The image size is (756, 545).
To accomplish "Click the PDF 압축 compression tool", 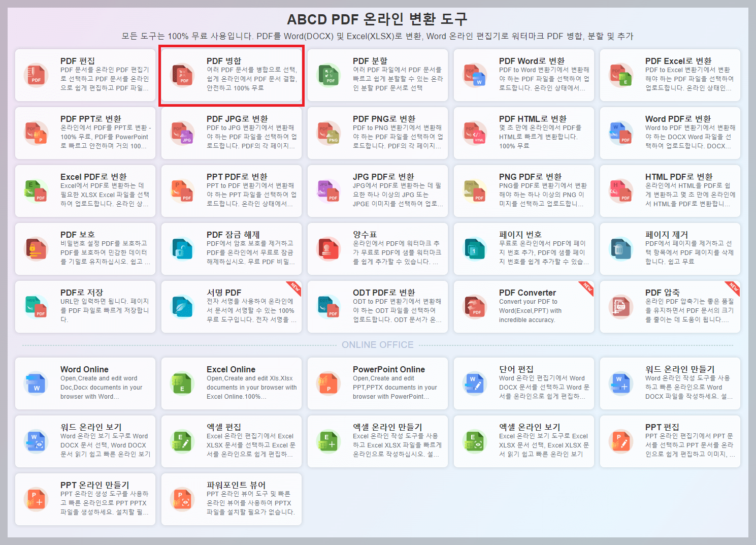I will pyautogui.click(x=669, y=307).
